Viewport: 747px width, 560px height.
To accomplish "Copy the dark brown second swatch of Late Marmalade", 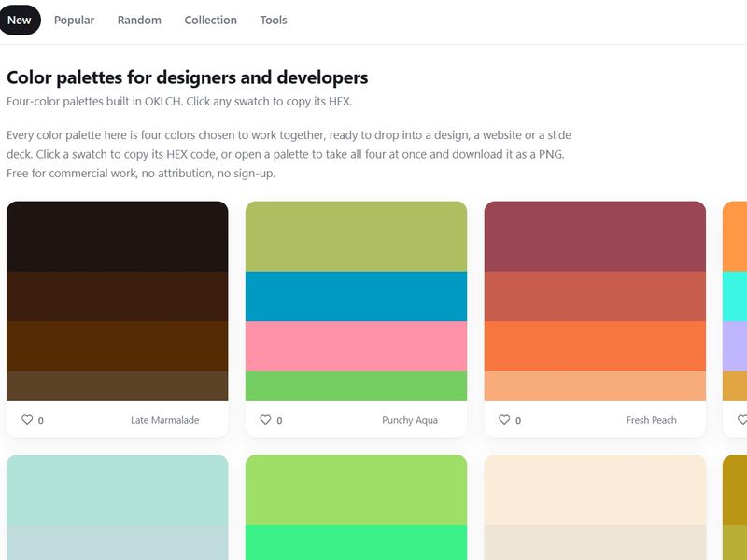I will 118,296.
